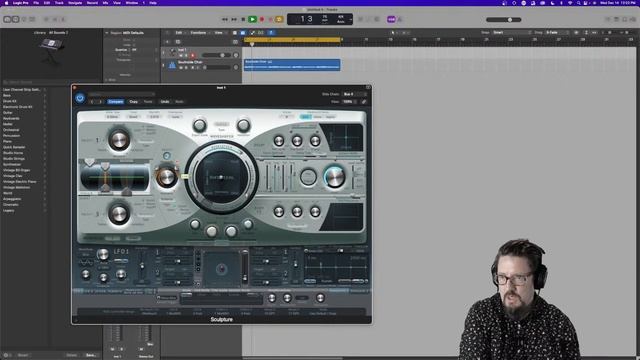Open the Mixer from control bar

click(55, 19)
